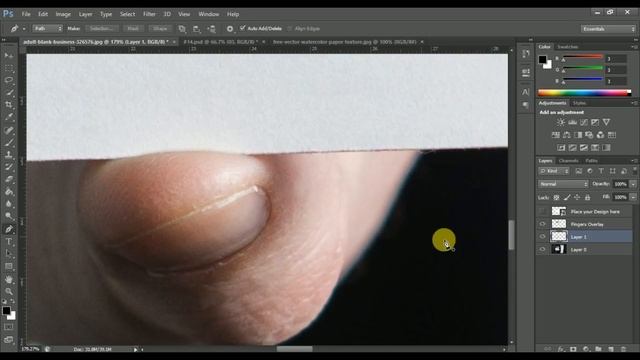
Task: Open the Window menu
Action: (x=209, y=14)
